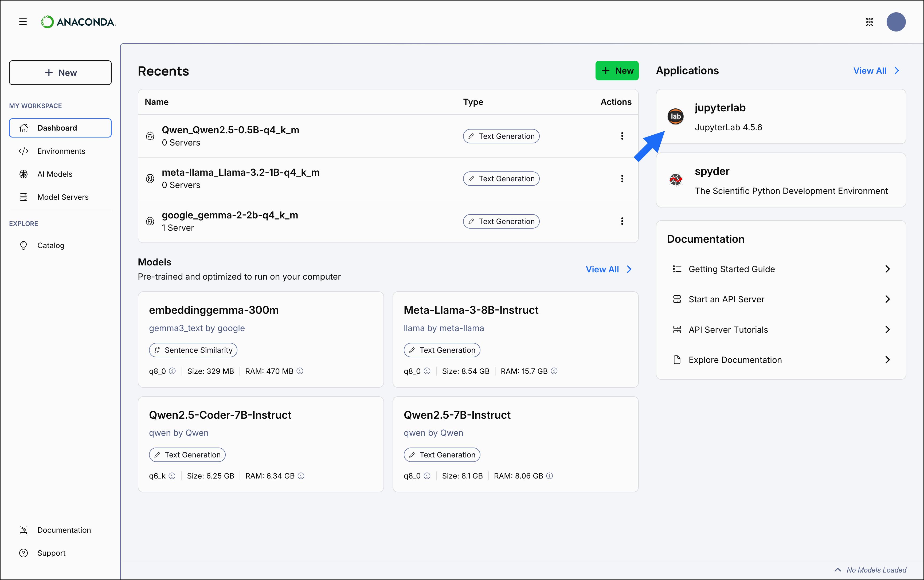
Task: Click the sidebar New button
Action: [x=60, y=73]
